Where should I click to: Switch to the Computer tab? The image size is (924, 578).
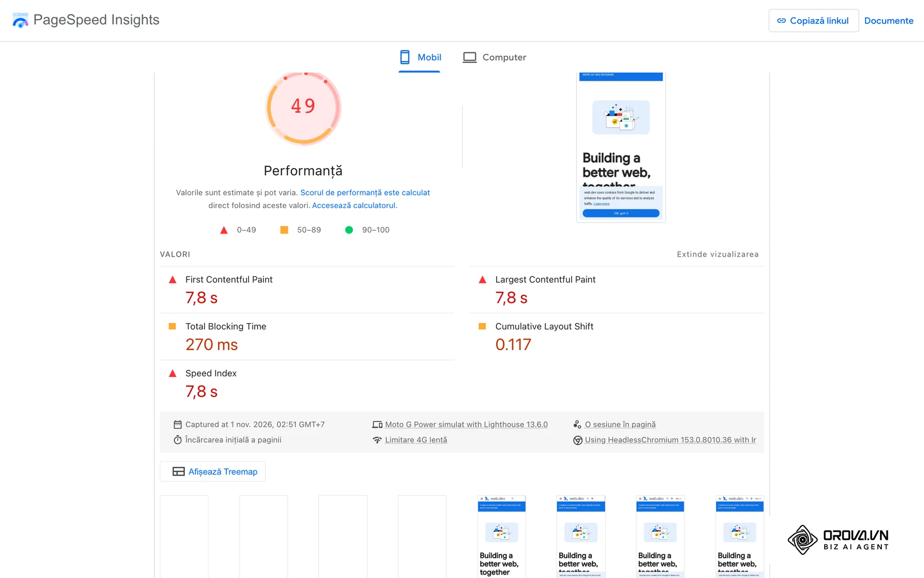click(x=494, y=57)
